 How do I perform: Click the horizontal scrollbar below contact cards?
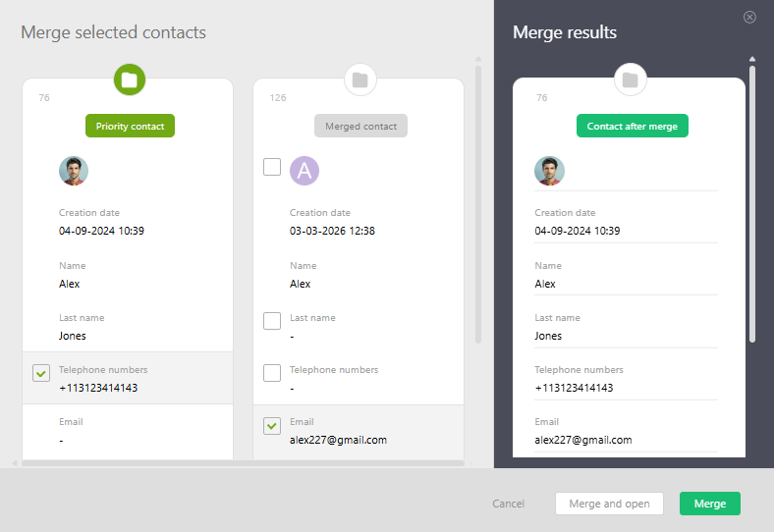coord(242,462)
